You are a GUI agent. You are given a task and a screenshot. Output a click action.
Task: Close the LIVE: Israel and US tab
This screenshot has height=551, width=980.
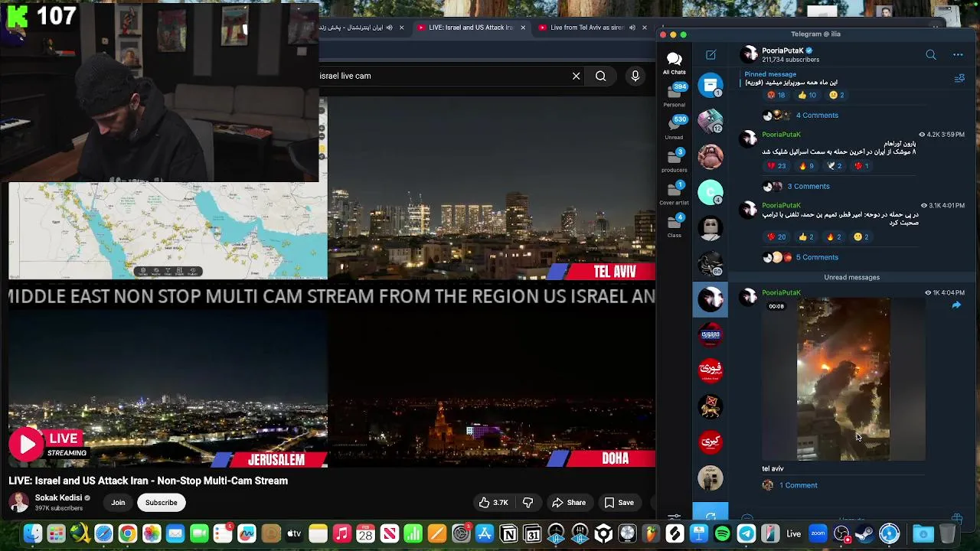coord(523,28)
